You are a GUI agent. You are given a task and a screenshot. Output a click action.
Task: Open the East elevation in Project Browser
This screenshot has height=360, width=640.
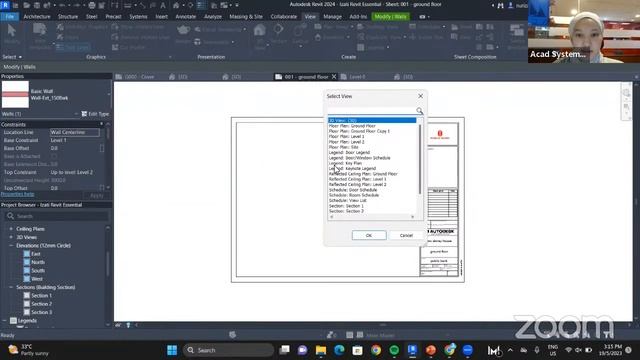point(36,254)
